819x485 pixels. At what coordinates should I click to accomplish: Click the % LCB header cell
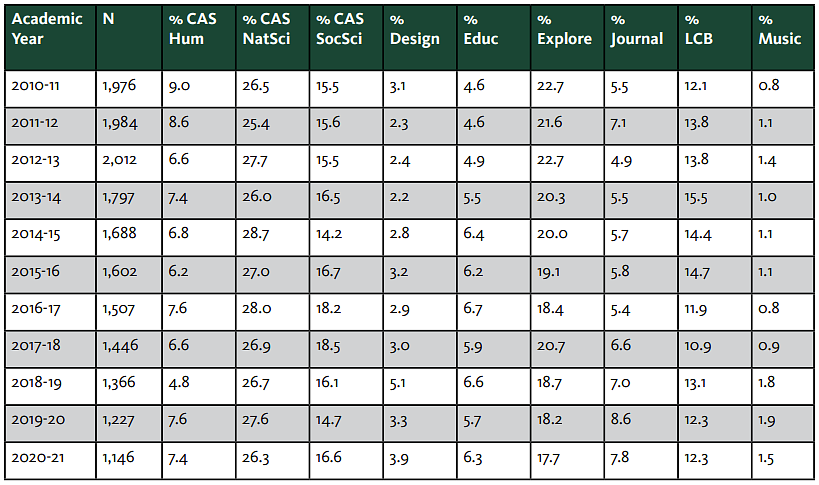coord(713,38)
